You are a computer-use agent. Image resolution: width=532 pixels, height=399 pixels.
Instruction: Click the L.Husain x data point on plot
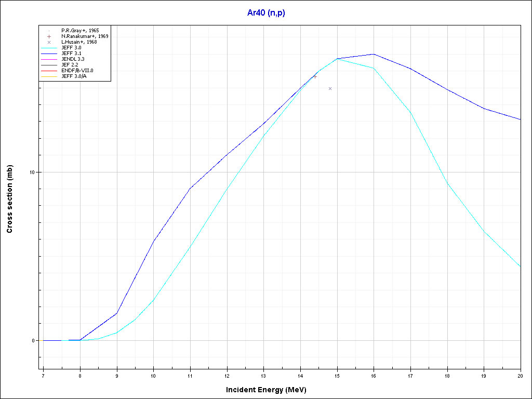pyautogui.click(x=330, y=89)
